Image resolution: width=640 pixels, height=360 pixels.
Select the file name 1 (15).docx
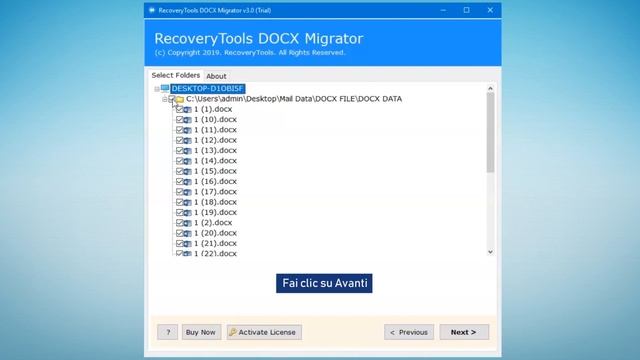point(215,171)
